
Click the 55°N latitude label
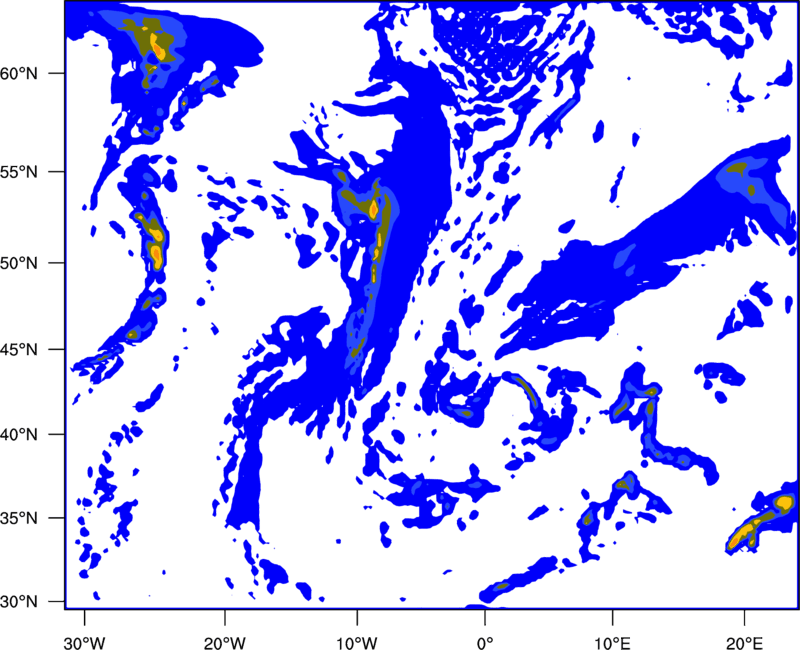[18, 172]
